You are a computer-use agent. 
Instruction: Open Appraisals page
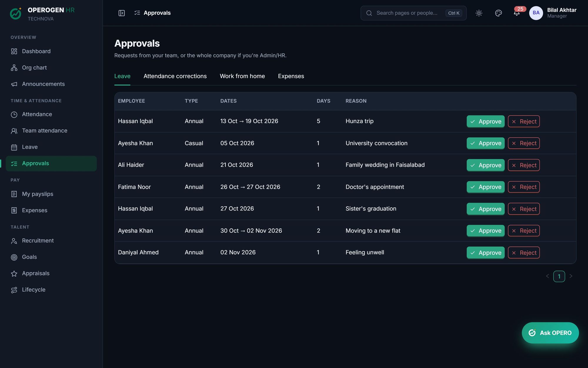[51, 273]
